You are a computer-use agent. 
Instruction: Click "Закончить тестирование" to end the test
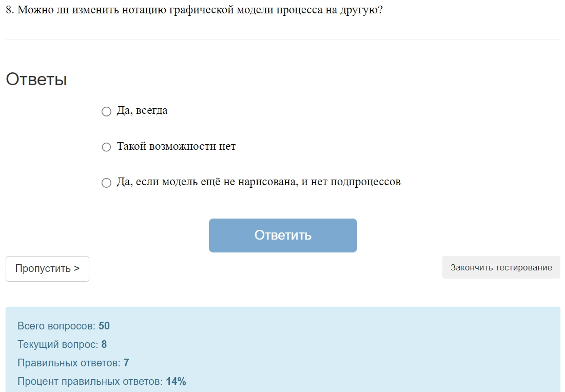(501, 267)
